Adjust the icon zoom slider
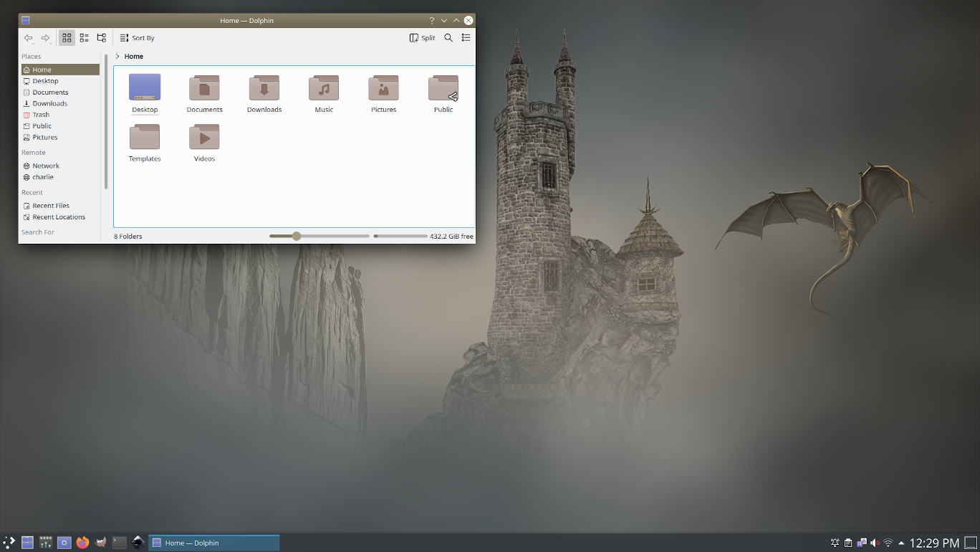The height and width of the screenshot is (552, 980). click(320, 236)
